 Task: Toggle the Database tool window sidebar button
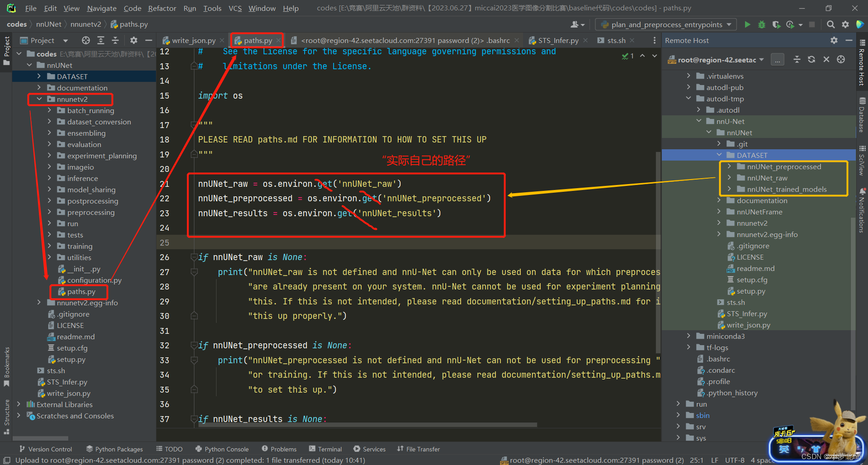click(x=862, y=115)
